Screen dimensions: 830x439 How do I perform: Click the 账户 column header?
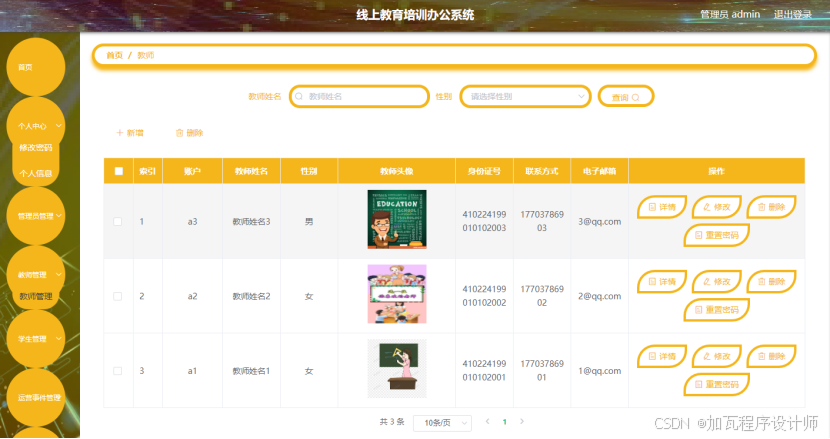click(192, 171)
